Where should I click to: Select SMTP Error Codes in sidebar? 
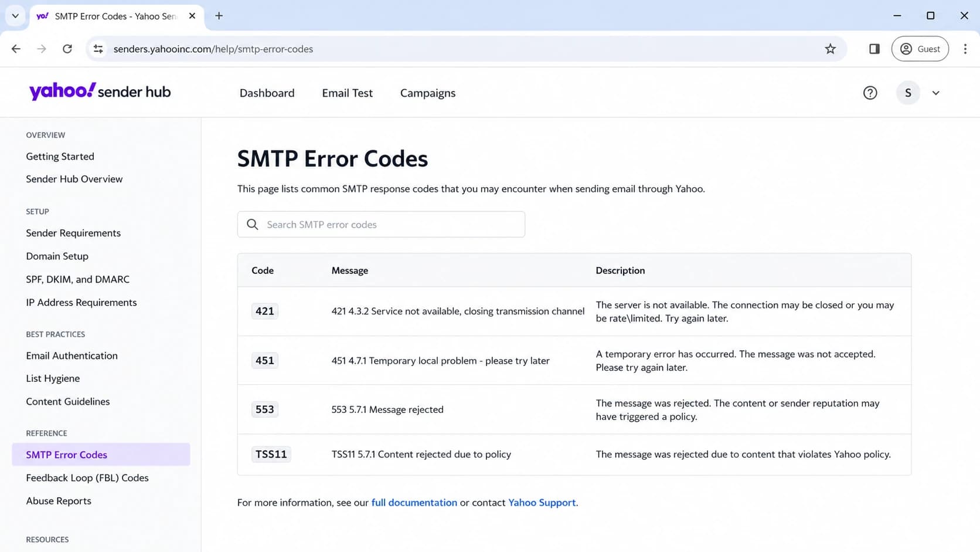(x=101, y=455)
